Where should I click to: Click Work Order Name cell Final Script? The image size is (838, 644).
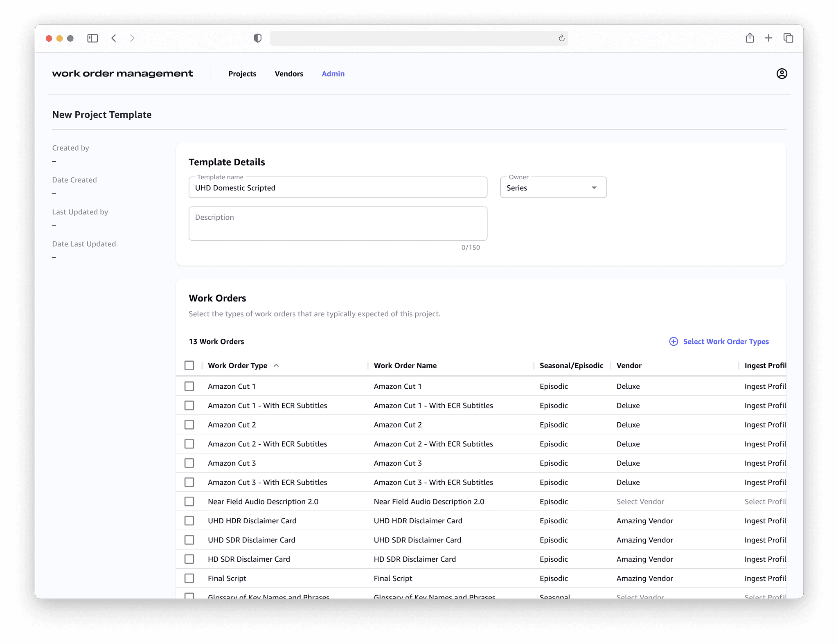coord(393,579)
